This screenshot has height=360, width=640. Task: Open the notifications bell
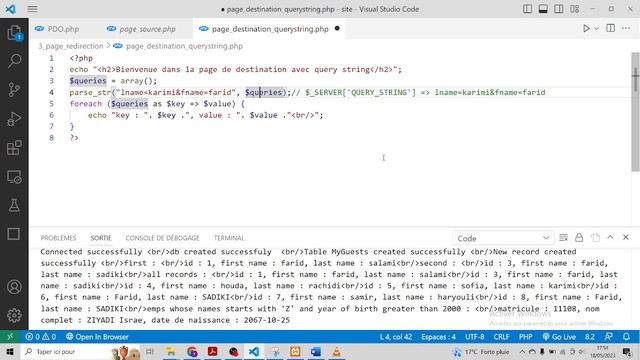point(626,337)
